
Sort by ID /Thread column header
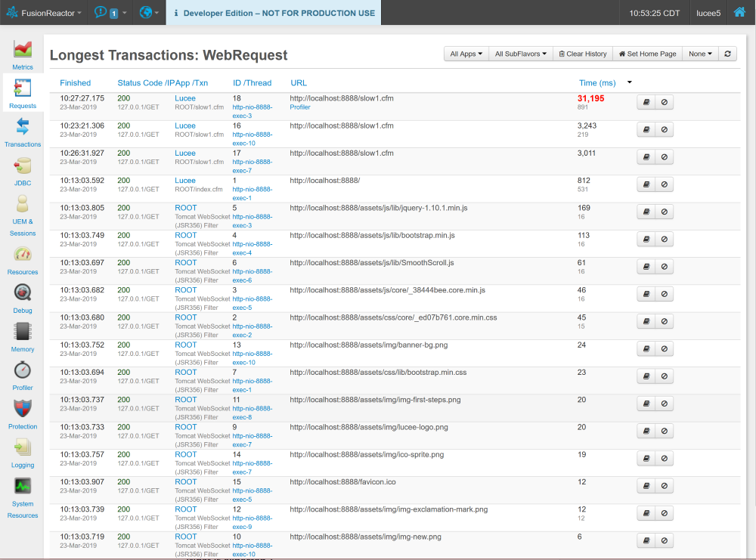coord(253,83)
